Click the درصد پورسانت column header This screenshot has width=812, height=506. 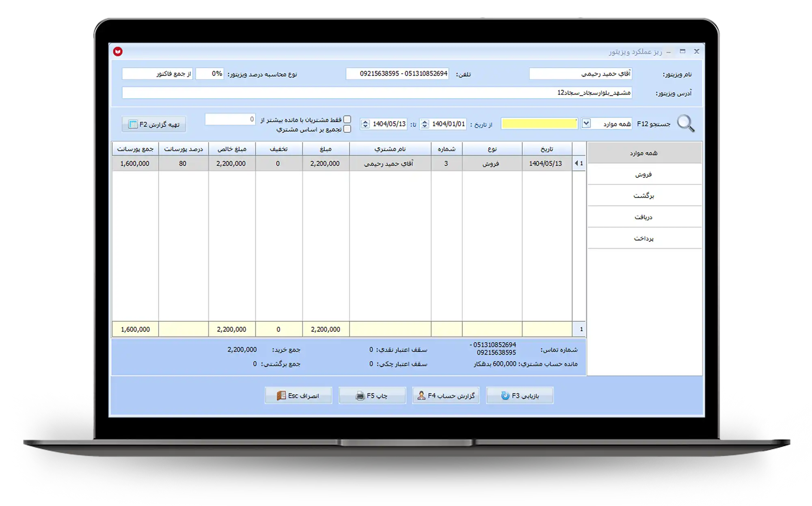tap(184, 149)
